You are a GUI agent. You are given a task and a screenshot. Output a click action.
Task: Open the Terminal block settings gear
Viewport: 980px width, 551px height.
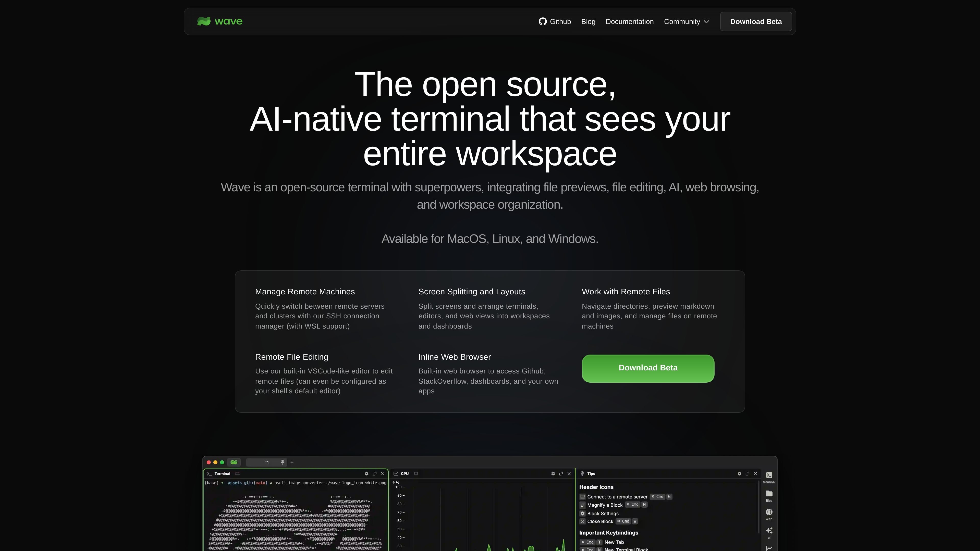366,473
